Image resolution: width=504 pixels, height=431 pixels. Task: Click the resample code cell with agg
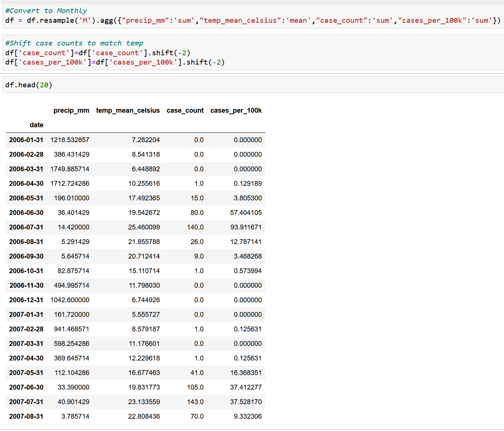pos(253,21)
